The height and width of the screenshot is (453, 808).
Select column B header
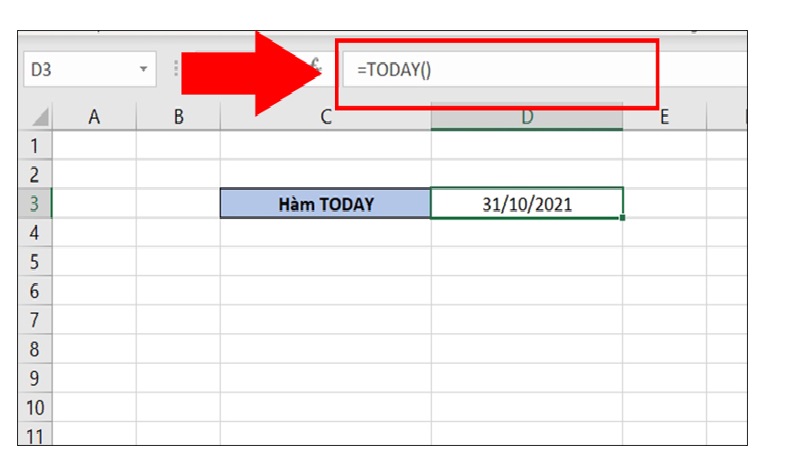tap(178, 117)
